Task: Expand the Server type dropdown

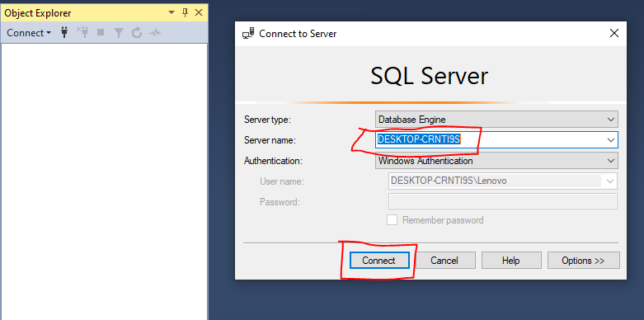Action: (x=611, y=120)
